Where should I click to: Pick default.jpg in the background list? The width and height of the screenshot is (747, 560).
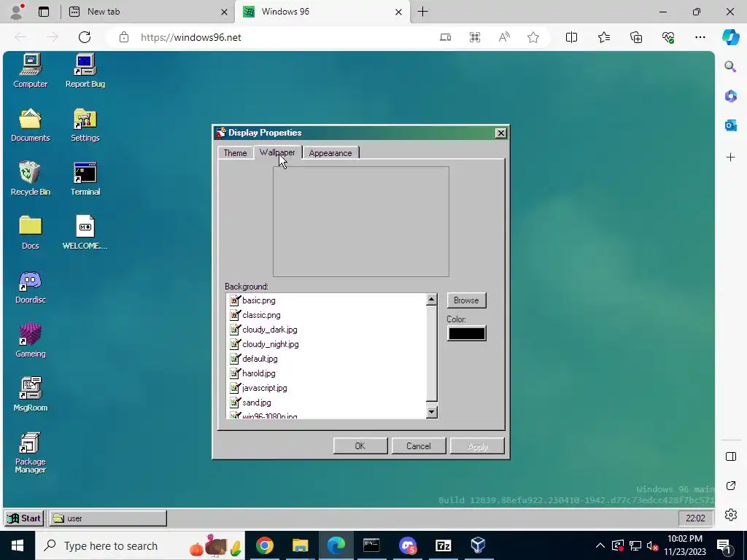pyautogui.click(x=327, y=359)
